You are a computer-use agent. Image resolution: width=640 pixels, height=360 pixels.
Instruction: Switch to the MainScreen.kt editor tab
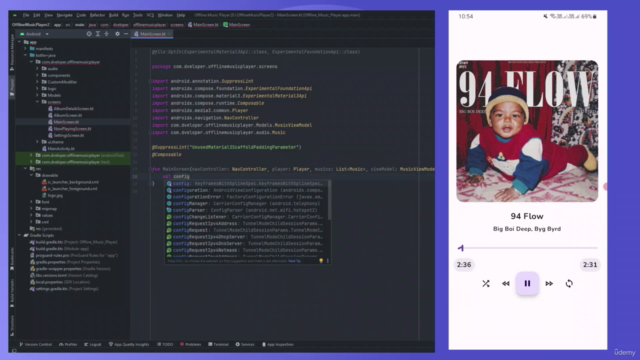[152, 34]
